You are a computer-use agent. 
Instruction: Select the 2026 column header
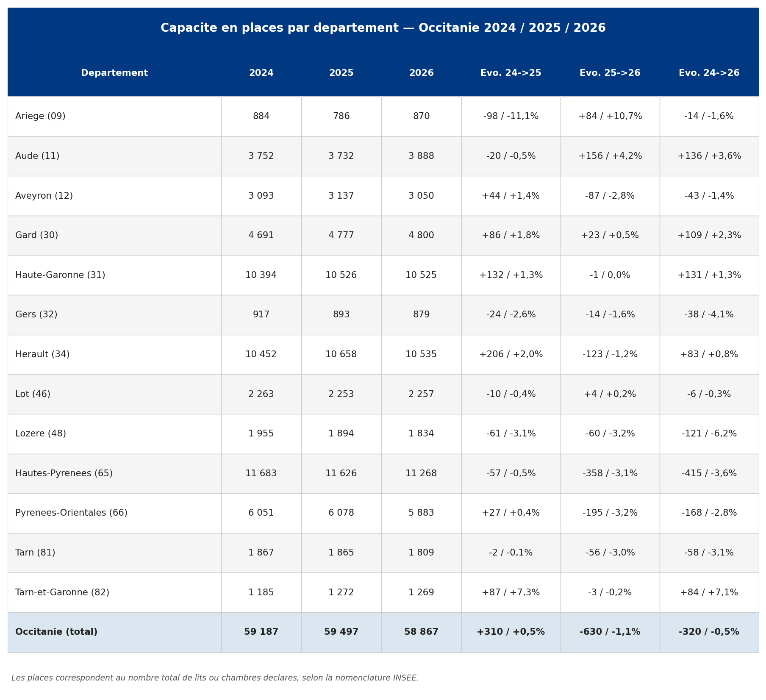coord(421,73)
